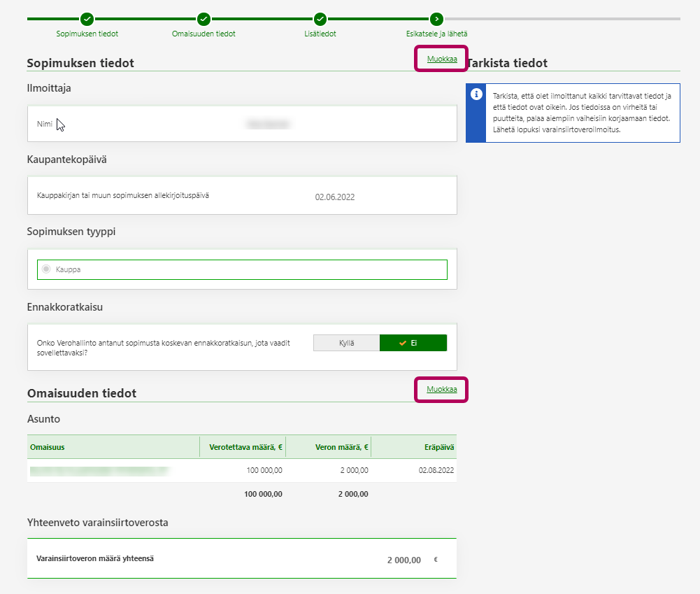Click the Esikatsele ja lähetä step arrow icon
Screen dimensions: 700x594
[x=436, y=19]
